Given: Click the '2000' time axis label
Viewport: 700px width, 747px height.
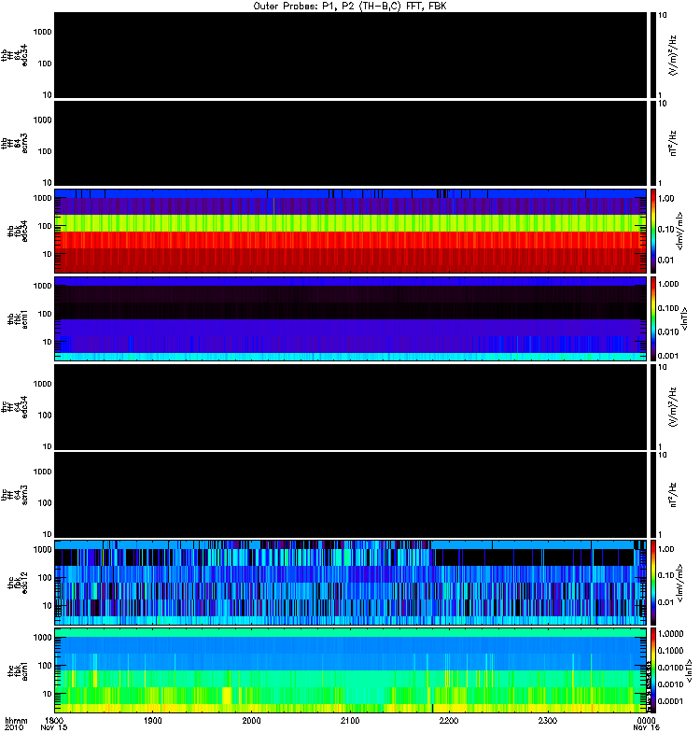Looking at the screenshot, I should click(x=251, y=720).
